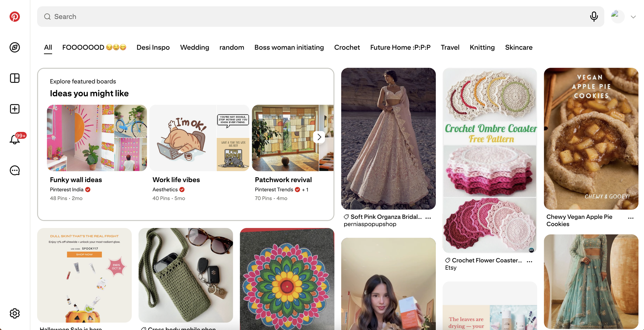Select the Desi Inspo tab
644x330 pixels.
point(153,47)
